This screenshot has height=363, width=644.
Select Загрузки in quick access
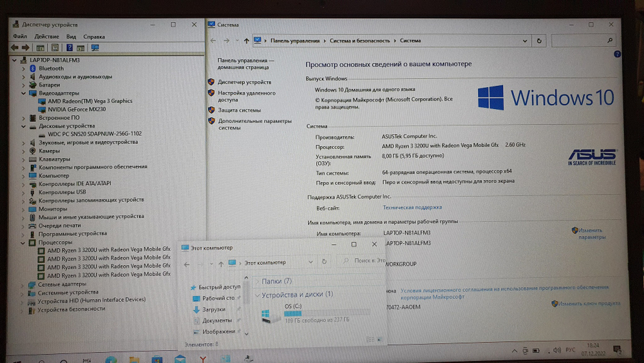214,309
